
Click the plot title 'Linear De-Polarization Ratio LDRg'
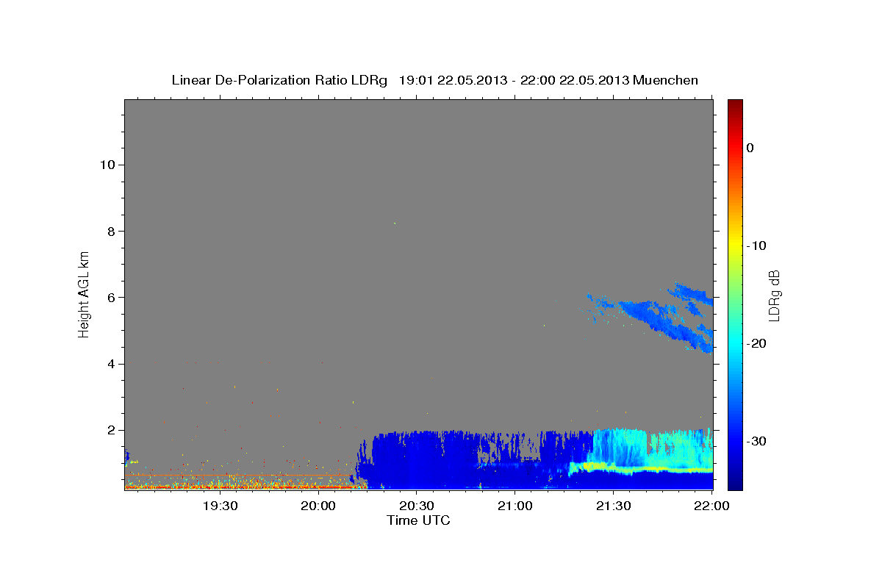279,80
